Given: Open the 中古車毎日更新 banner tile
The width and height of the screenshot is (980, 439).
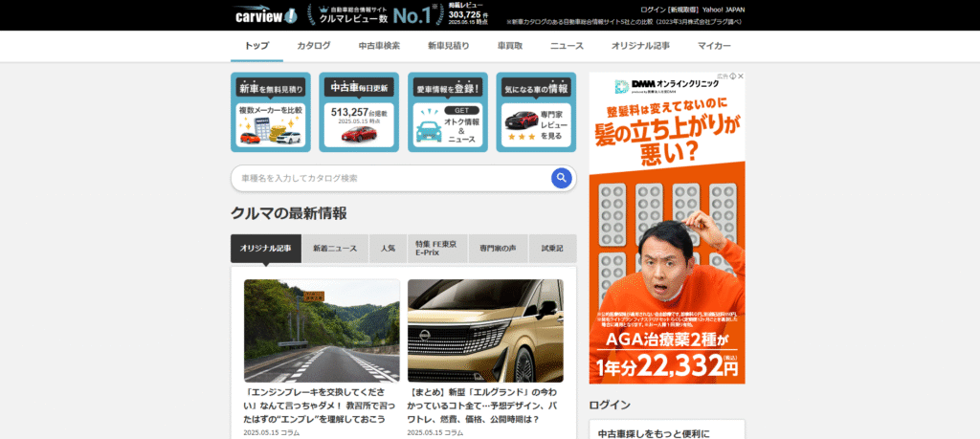Looking at the screenshot, I should point(359,113).
